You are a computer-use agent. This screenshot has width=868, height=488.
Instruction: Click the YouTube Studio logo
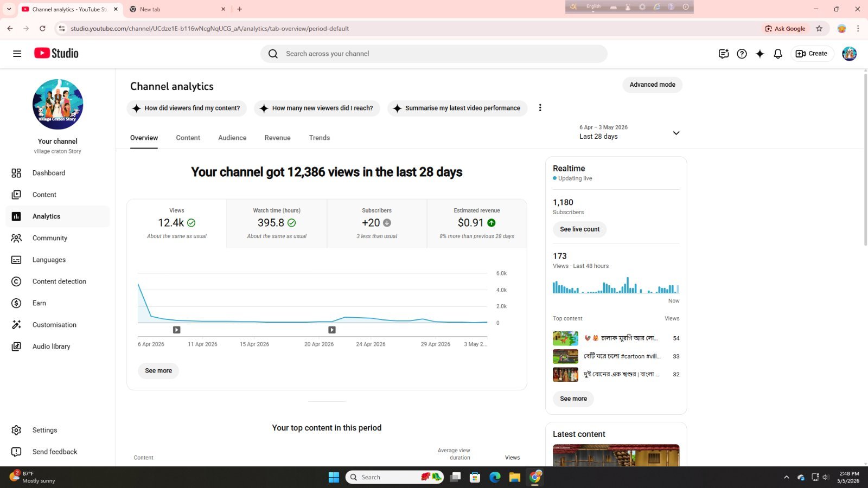[56, 53]
